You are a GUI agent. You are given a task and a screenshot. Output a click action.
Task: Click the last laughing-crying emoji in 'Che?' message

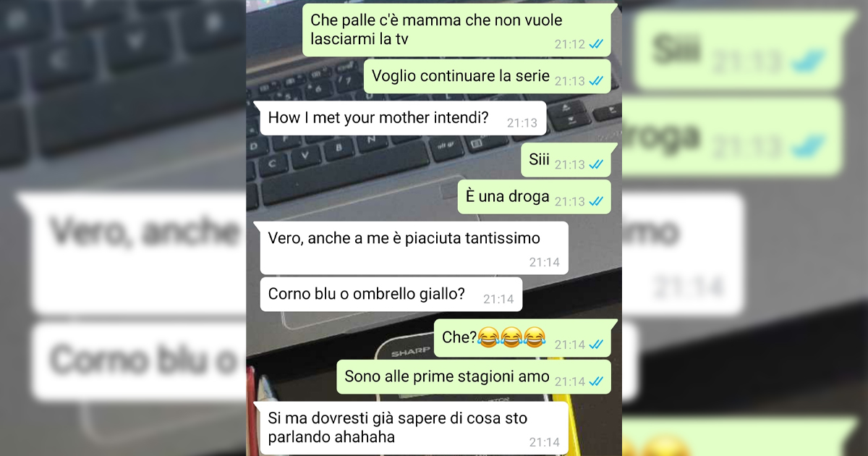[535, 337]
